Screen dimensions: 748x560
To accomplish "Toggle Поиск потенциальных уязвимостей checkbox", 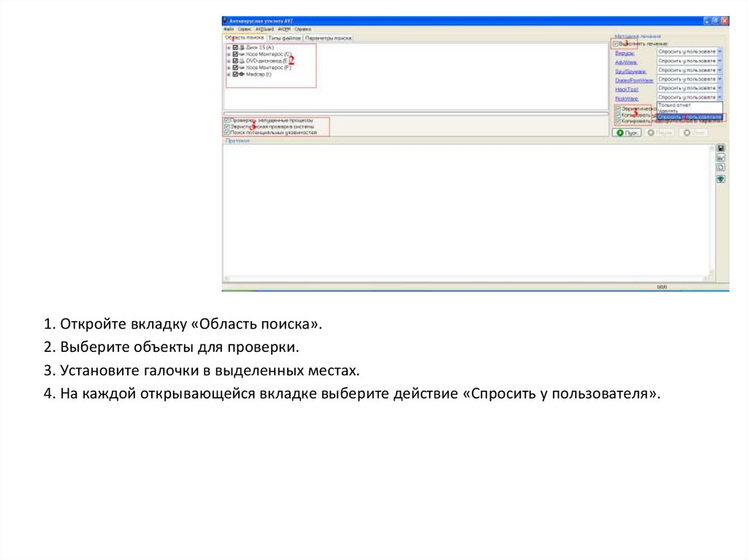I will click(x=227, y=133).
